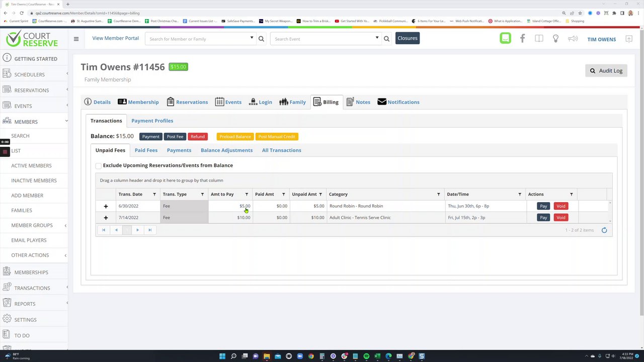Open the Membership tab
This screenshot has width=644, height=362.
click(x=138, y=102)
